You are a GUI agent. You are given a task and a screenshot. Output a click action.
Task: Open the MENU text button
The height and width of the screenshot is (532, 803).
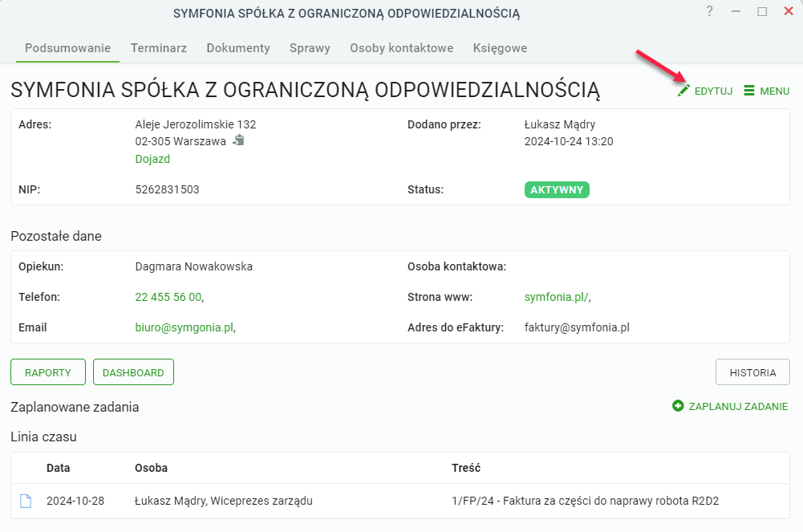pos(775,91)
